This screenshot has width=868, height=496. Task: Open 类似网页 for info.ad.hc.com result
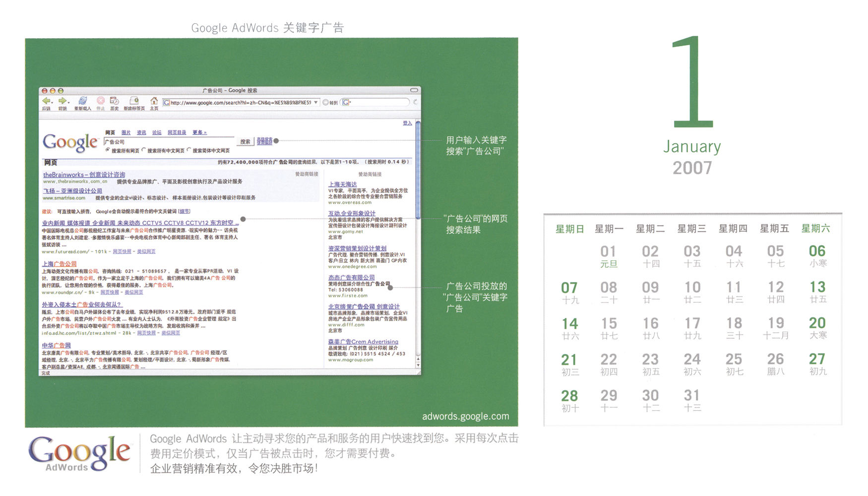click(x=171, y=333)
